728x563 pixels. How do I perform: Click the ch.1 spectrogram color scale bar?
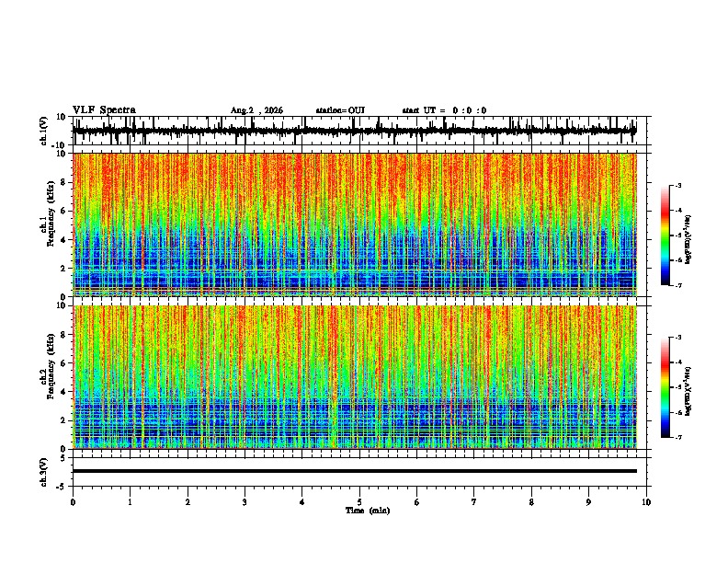pyautogui.click(x=665, y=236)
